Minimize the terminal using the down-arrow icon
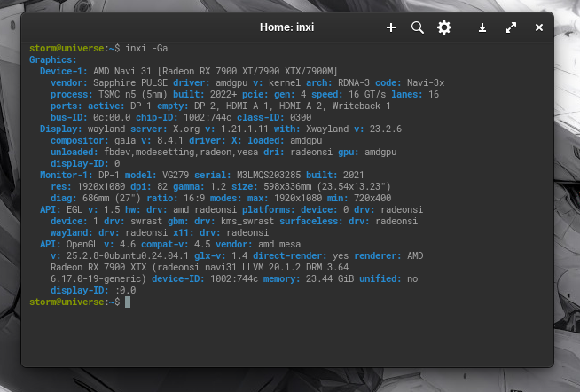580x392 pixels. (x=482, y=27)
